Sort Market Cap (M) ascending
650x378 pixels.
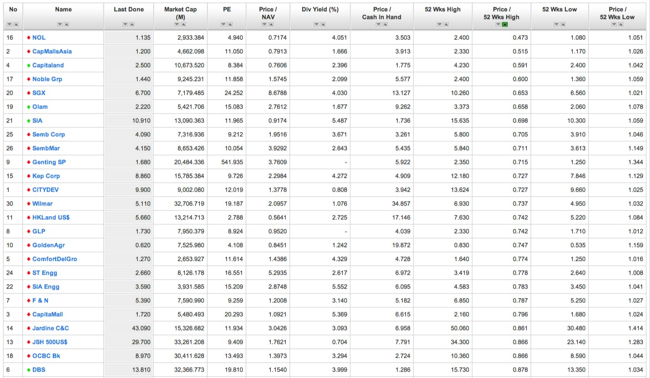(x=183, y=25)
